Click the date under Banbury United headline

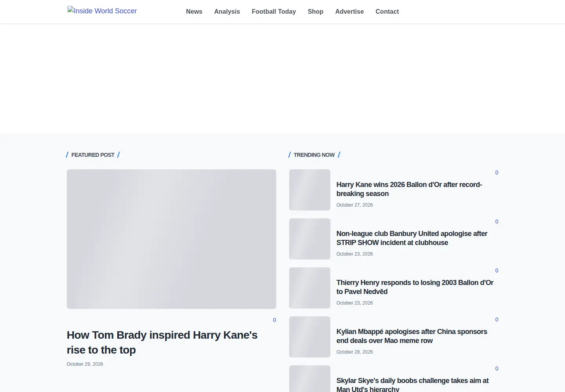coord(355,254)
